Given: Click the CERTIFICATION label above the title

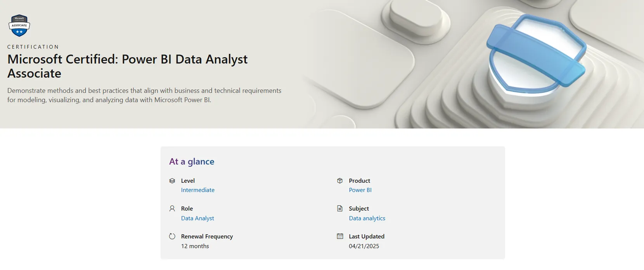Looking at the screenshot, I should (x=33, y=47).
